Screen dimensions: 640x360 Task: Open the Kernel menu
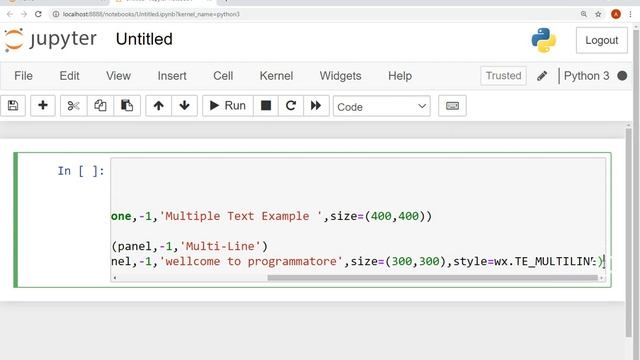click(276, 76)
